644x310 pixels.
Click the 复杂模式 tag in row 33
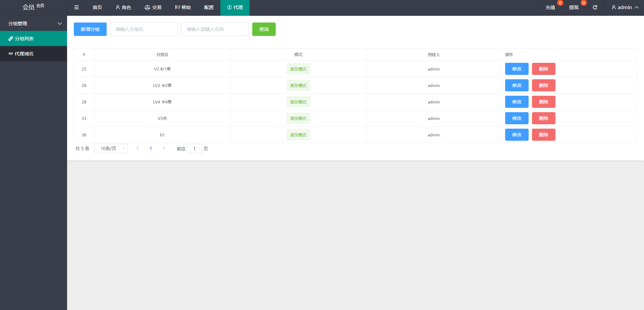299,118
